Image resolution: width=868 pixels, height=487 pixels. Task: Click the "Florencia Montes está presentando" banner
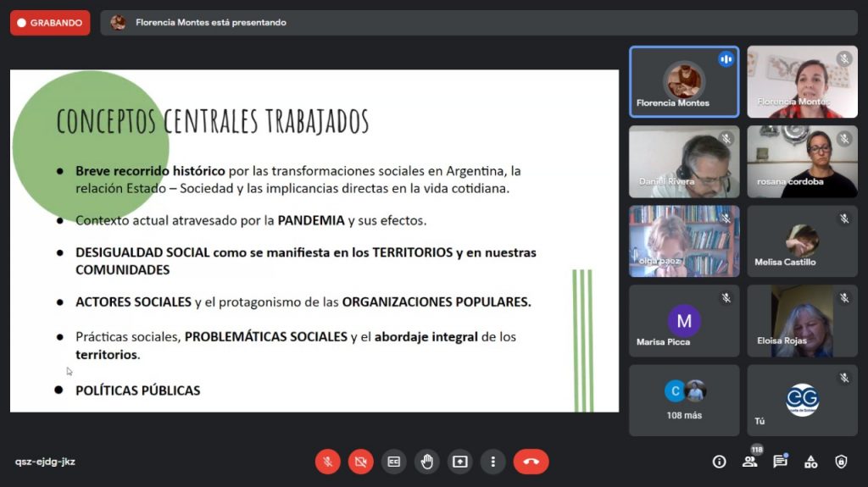click(x=210, y=23)
